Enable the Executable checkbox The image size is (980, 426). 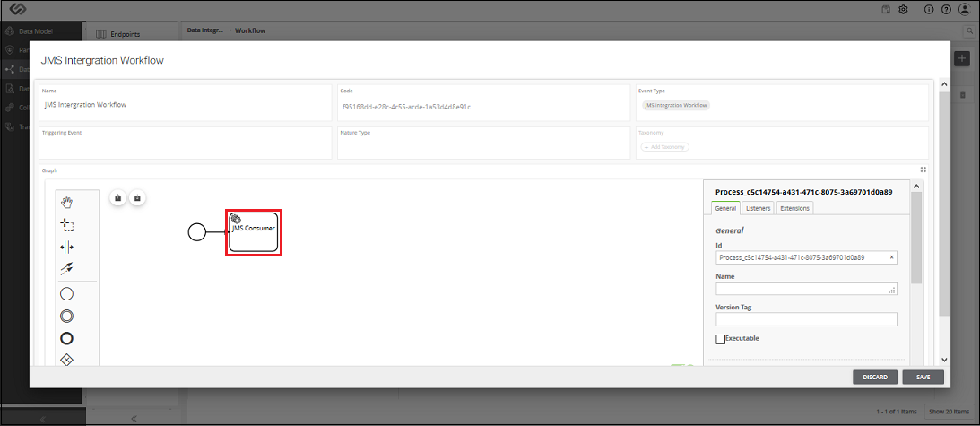pyautogui.click(x=721, y=339)
